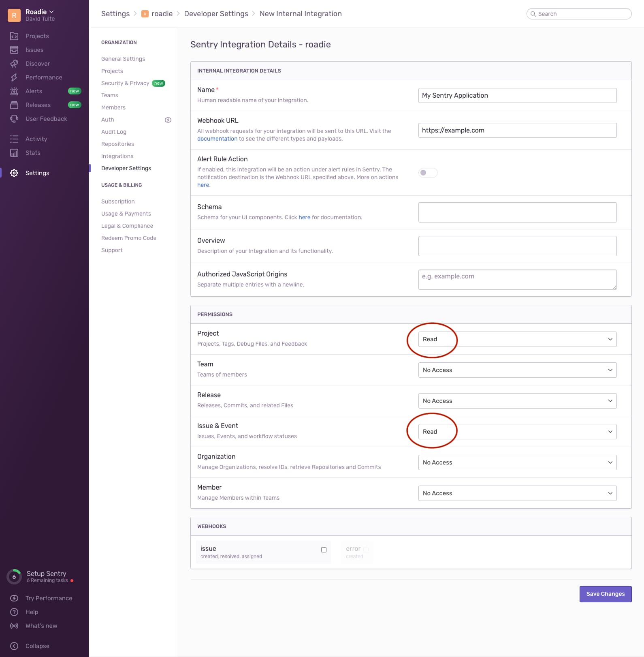Screen dimensions: 644x657
Task: Click the Activity list icon
Action: click(14, 139)
